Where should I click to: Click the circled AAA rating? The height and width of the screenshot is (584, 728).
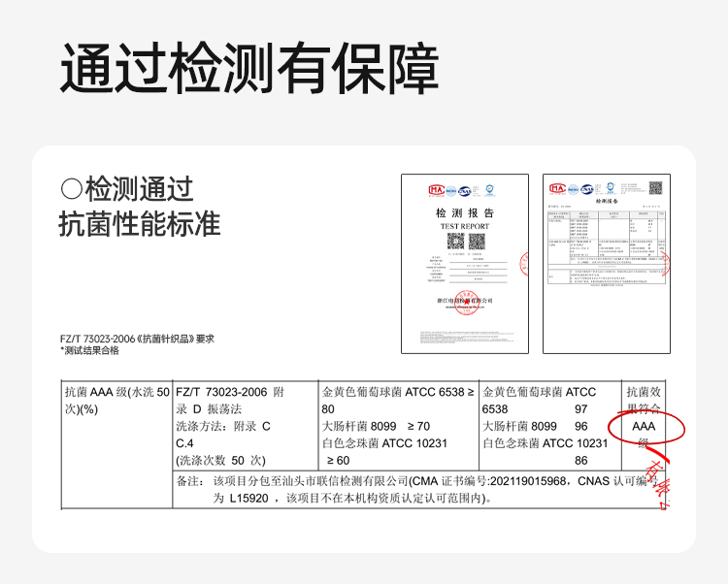click(644, 426)
